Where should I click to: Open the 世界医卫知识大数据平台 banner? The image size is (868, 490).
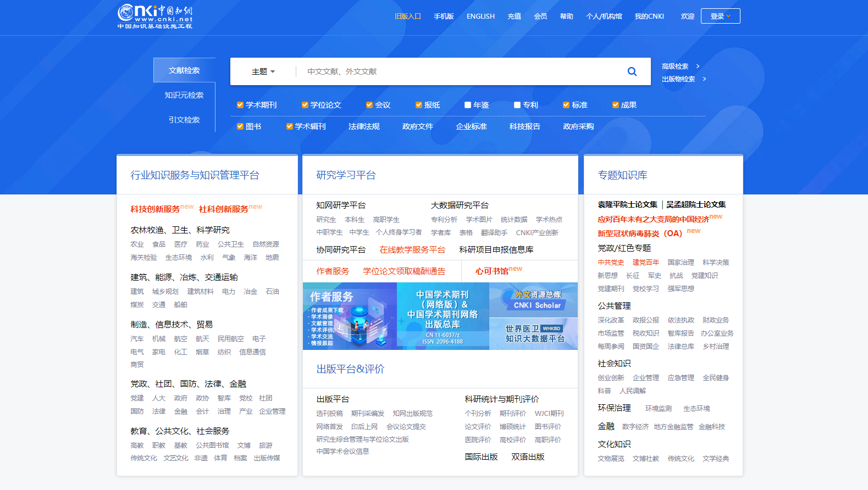pos(533,333)
